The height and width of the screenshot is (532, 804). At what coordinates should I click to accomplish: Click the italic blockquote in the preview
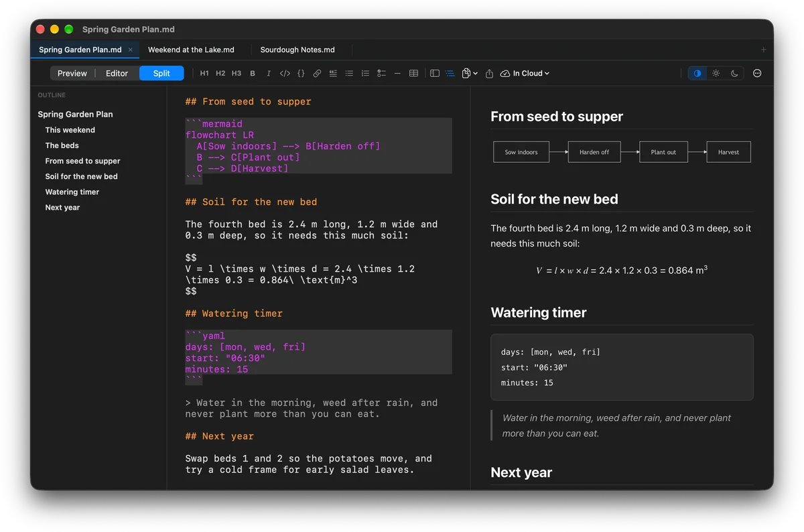(x=616, y=425)
